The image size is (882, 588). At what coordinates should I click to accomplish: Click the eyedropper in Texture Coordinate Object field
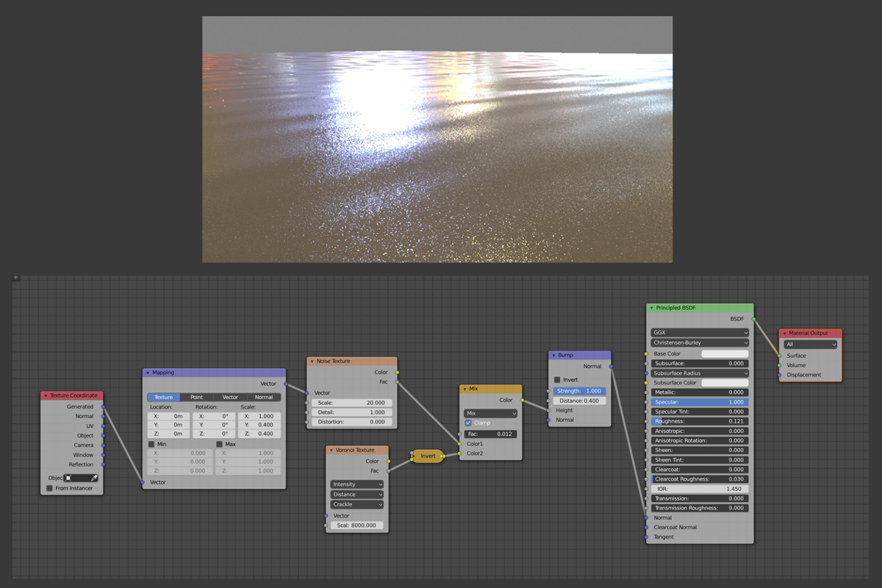94,478
